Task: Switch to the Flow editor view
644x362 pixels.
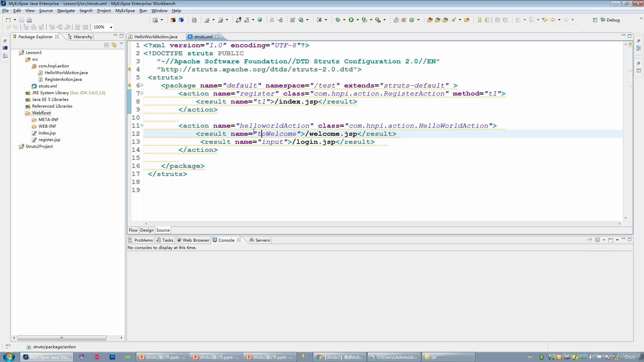Action: pos(133,230)
